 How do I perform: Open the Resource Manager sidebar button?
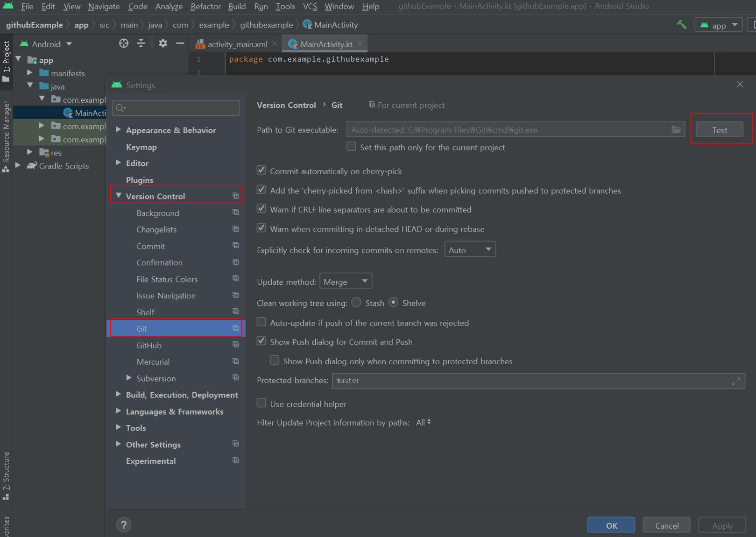(x=6, y=137)
